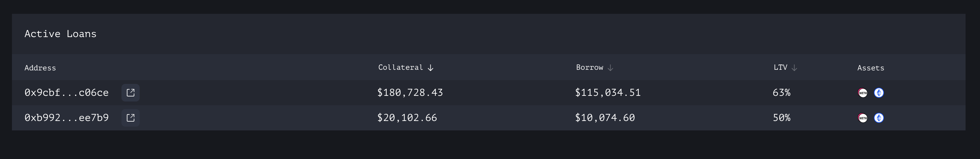Screen dimensions: 980x159
Task: Click WETH asset icon in first loan row
Action: pos(863,93)
